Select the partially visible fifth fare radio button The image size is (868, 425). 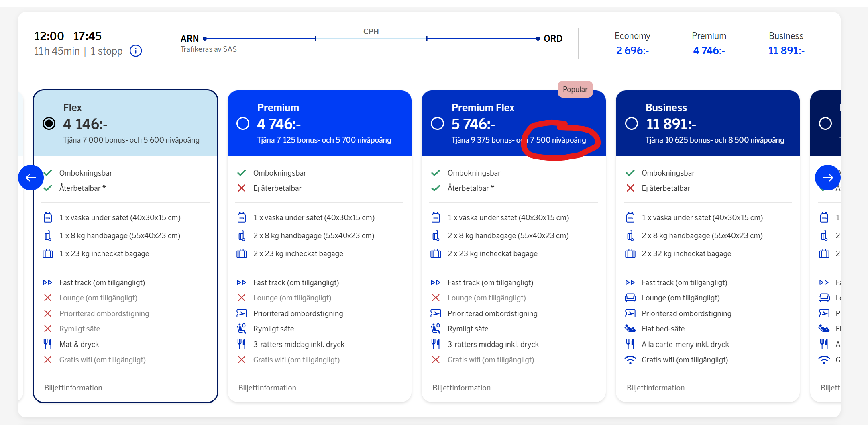pos(825,123)
